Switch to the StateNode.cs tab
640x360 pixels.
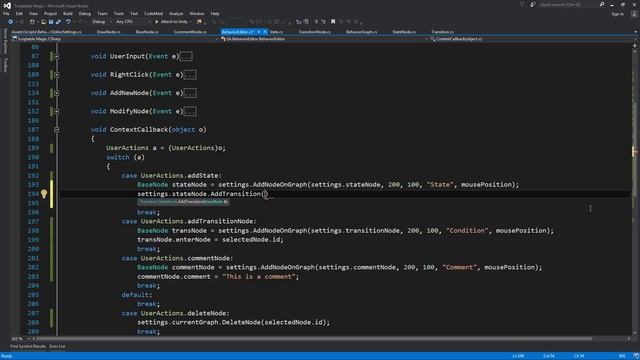(x=404, y=32)
